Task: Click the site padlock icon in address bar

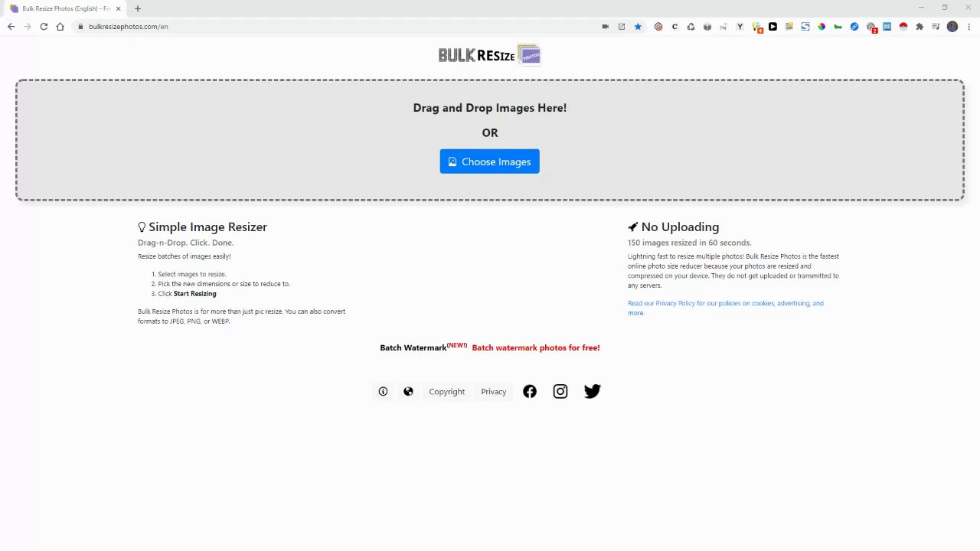Action: [x=80, y=26]
